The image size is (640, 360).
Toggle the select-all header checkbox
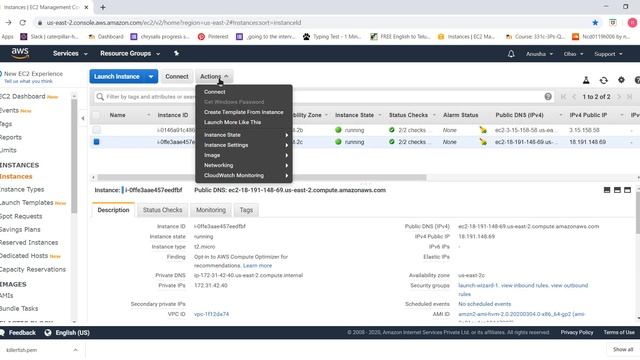pos(96,115)
